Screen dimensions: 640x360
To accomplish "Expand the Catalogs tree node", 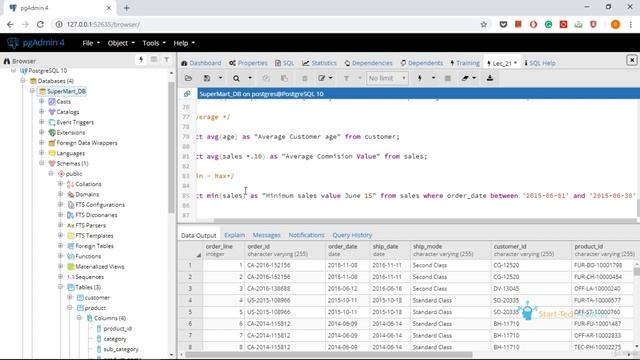I will 42,111.
